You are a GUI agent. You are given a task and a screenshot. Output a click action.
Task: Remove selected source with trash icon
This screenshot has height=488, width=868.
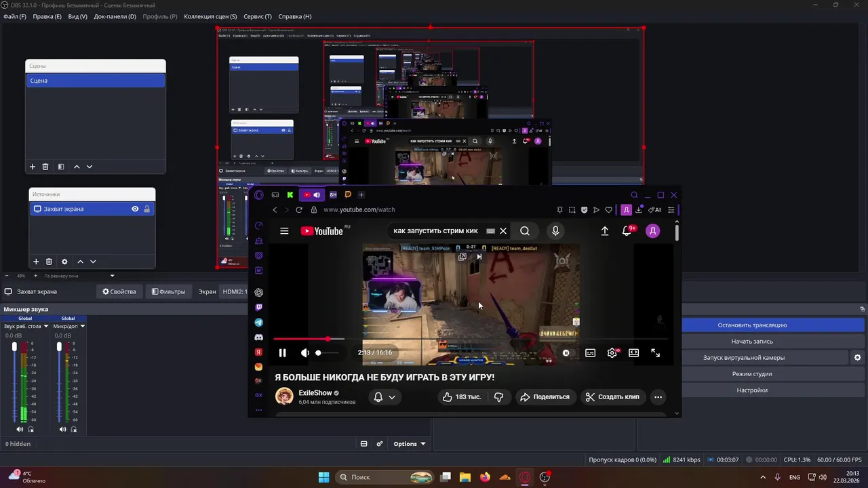point(49,262)
